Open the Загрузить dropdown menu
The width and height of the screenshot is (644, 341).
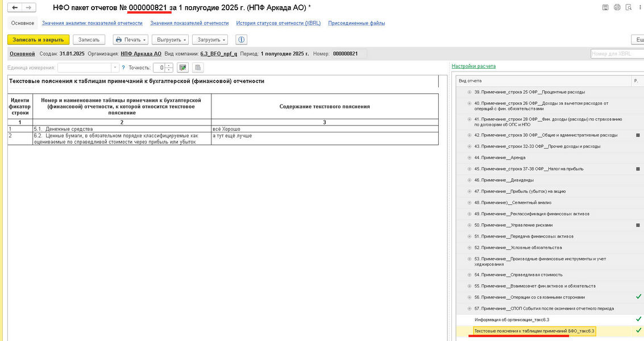tap(210, 40)
